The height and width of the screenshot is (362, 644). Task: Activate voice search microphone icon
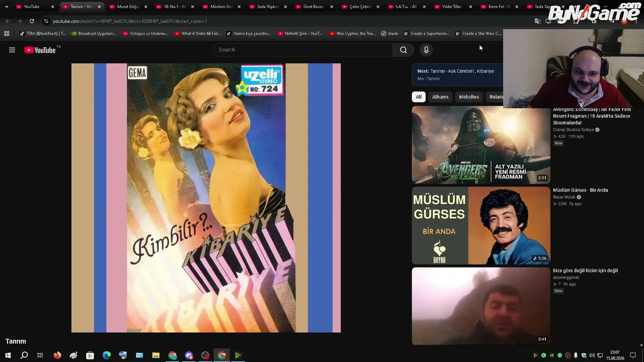[x=426, y=50]
